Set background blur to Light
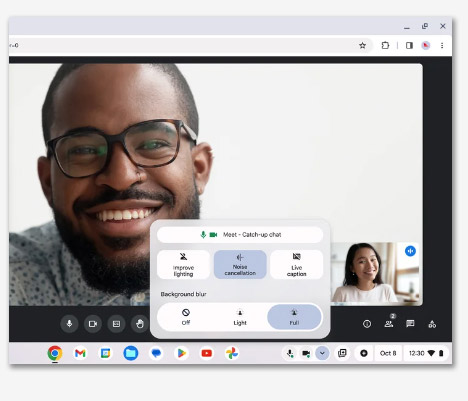This screenshot has width=468, height=401. point(240,317)
